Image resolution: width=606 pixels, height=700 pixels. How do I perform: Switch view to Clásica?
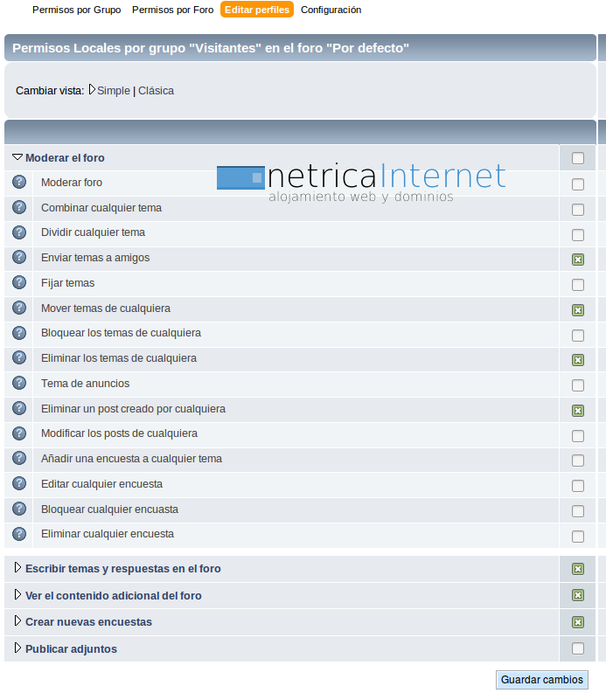(156, 91)
